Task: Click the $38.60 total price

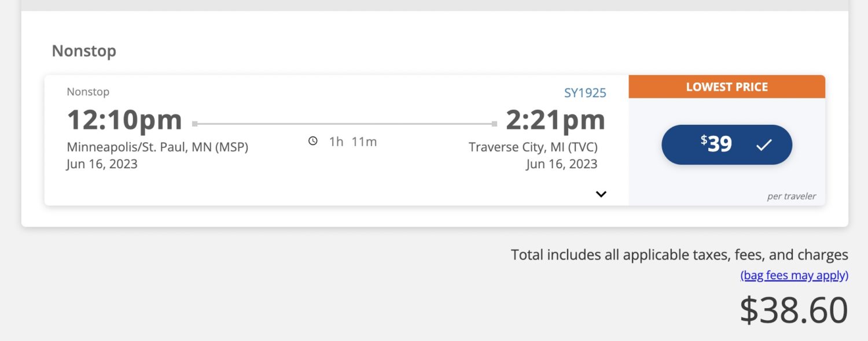Action: 793,310
